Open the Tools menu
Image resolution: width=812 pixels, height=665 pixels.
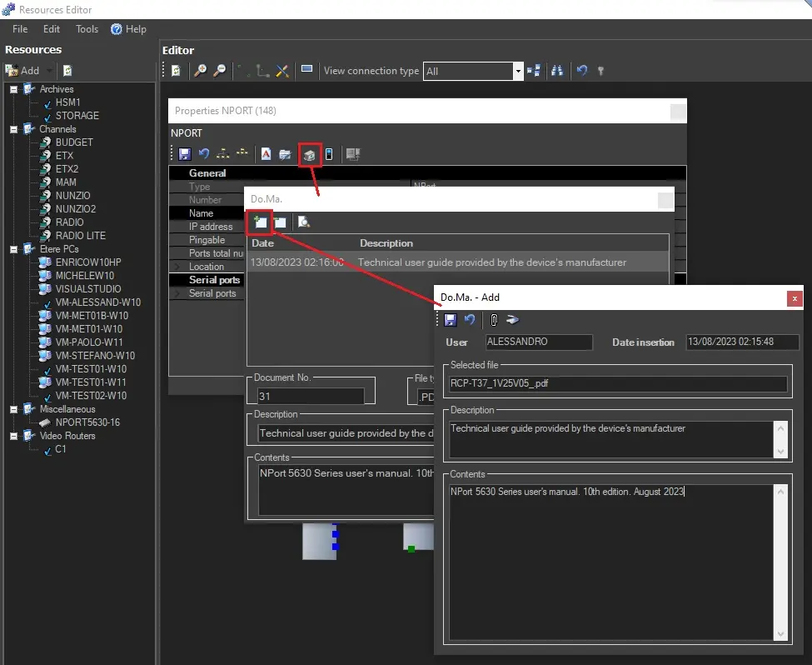[87, 29]
